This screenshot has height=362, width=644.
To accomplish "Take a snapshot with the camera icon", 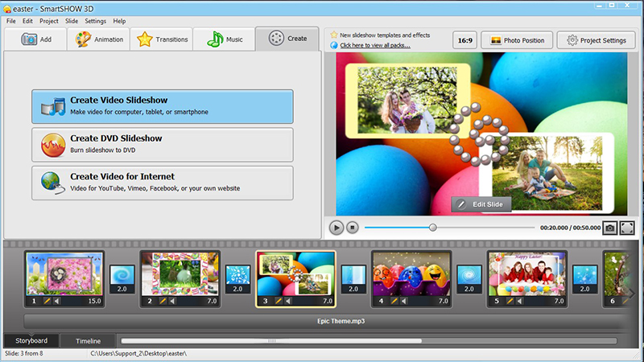I will [610, 228].
